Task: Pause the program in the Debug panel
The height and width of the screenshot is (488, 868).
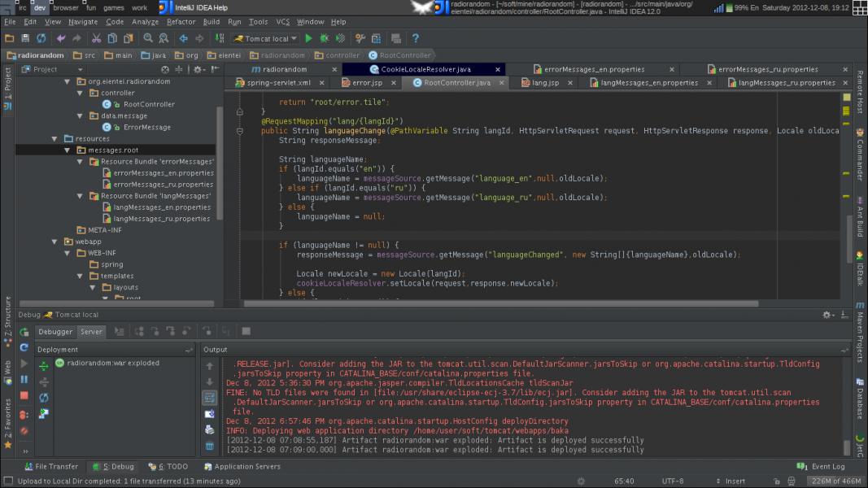Action: [x=24, y=380]
